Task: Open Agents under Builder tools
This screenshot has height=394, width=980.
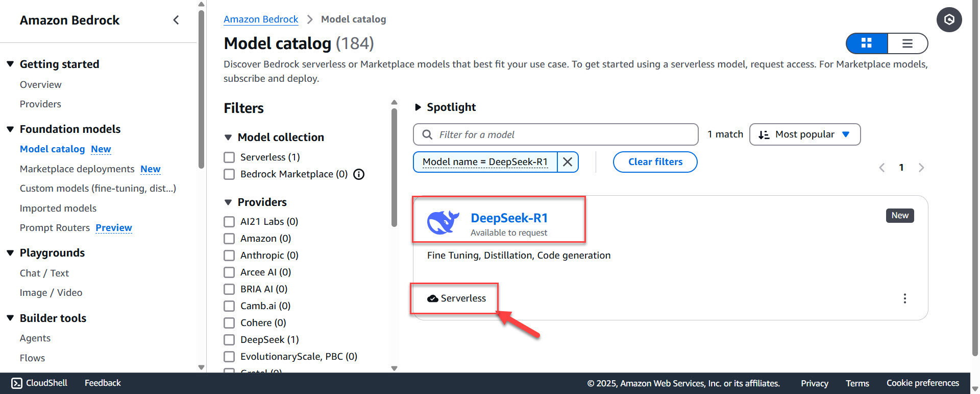Action: coord(35,338)
